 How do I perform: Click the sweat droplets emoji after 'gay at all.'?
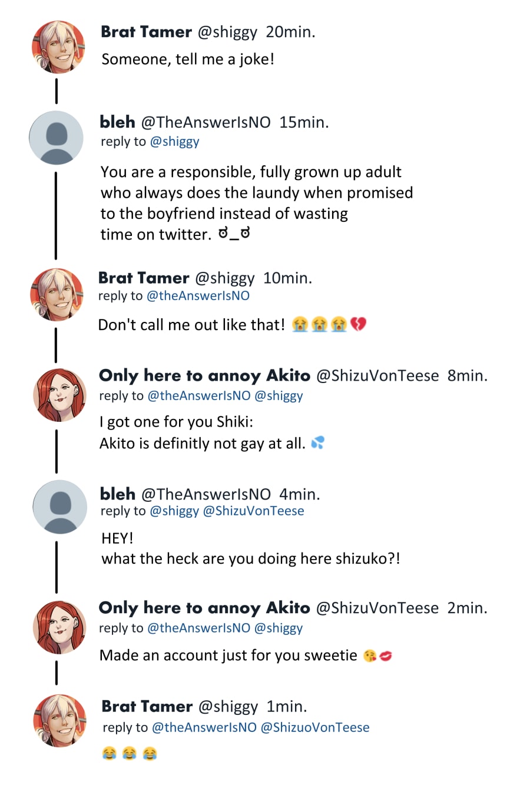(317, 442)
